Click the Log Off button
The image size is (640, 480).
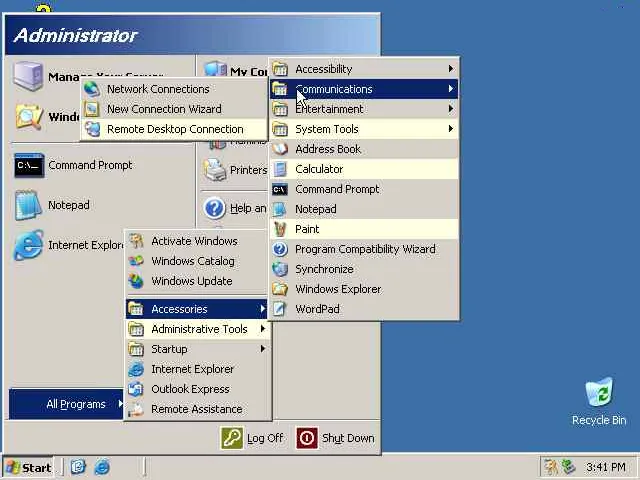click(x=252, y=438)
